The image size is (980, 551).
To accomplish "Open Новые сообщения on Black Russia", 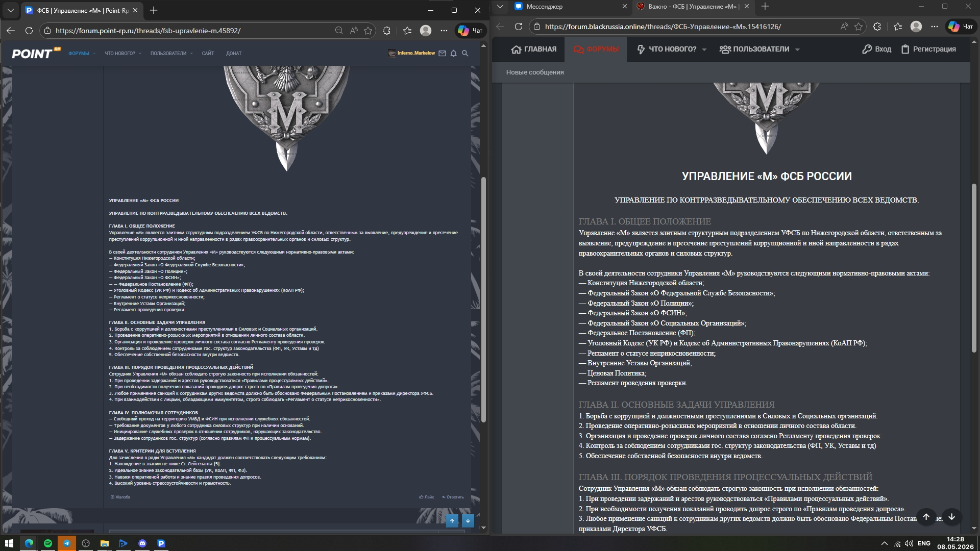I will point(535,72).
